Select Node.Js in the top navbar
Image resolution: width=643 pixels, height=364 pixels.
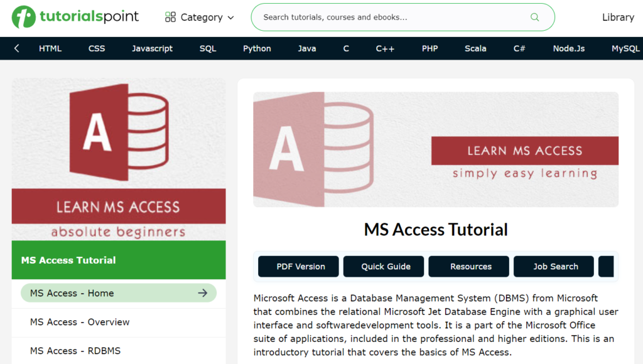[x=569, y=48]
